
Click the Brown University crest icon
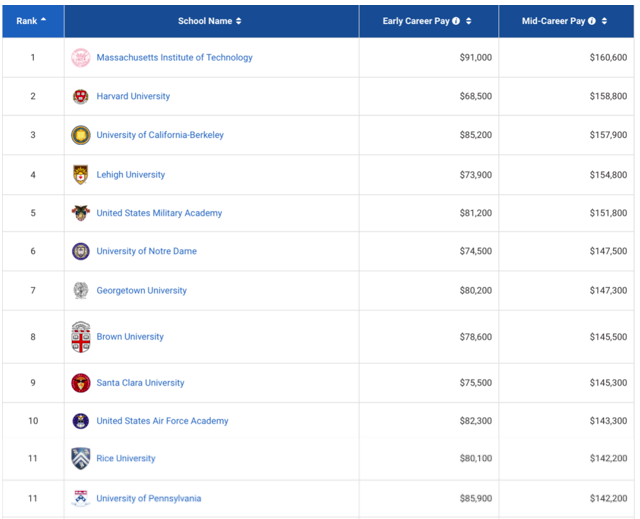coord(81,337)
